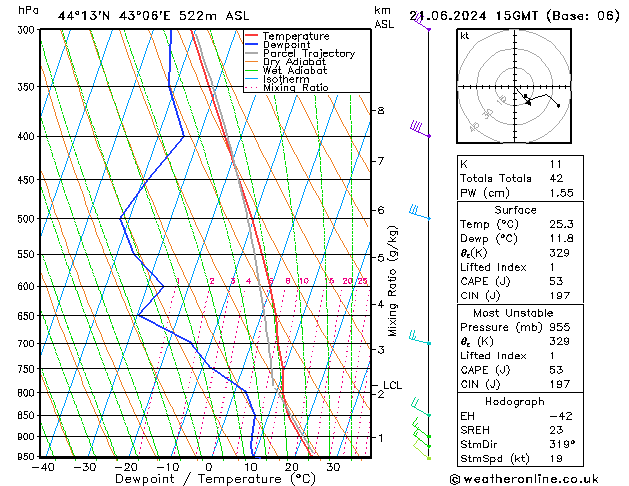Click the -40 temperature axis tick label
629x486 pixels.
(43, 467)
